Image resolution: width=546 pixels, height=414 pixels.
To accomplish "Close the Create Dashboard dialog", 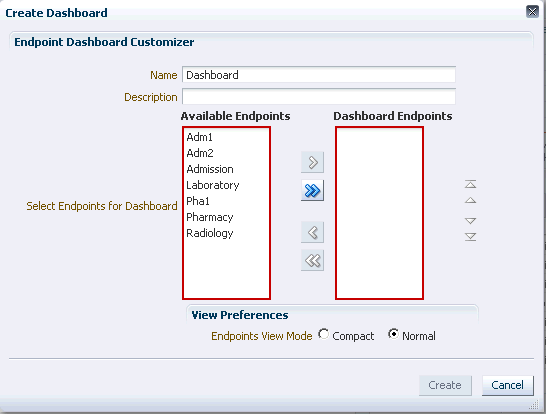I will point(532,12).
